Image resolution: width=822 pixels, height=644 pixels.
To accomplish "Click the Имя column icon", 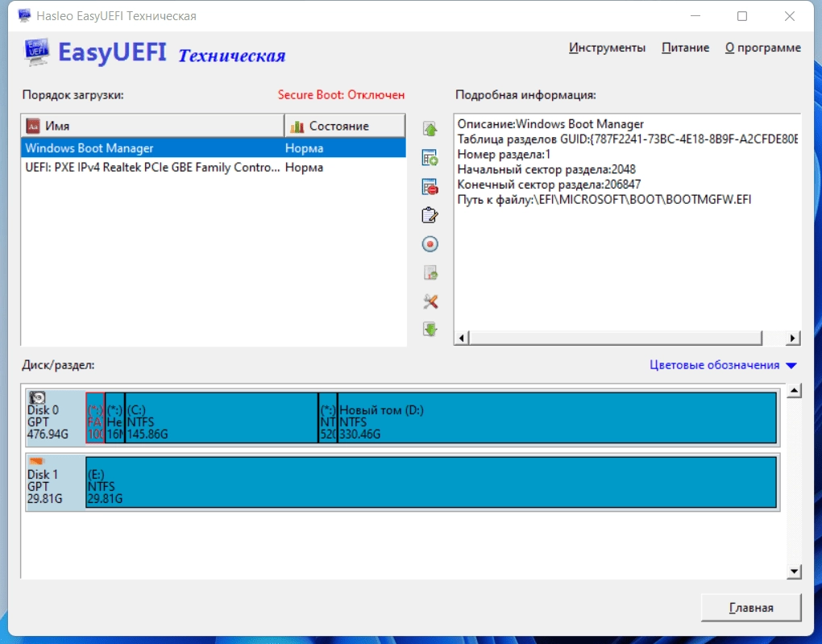I will point(33,126).
